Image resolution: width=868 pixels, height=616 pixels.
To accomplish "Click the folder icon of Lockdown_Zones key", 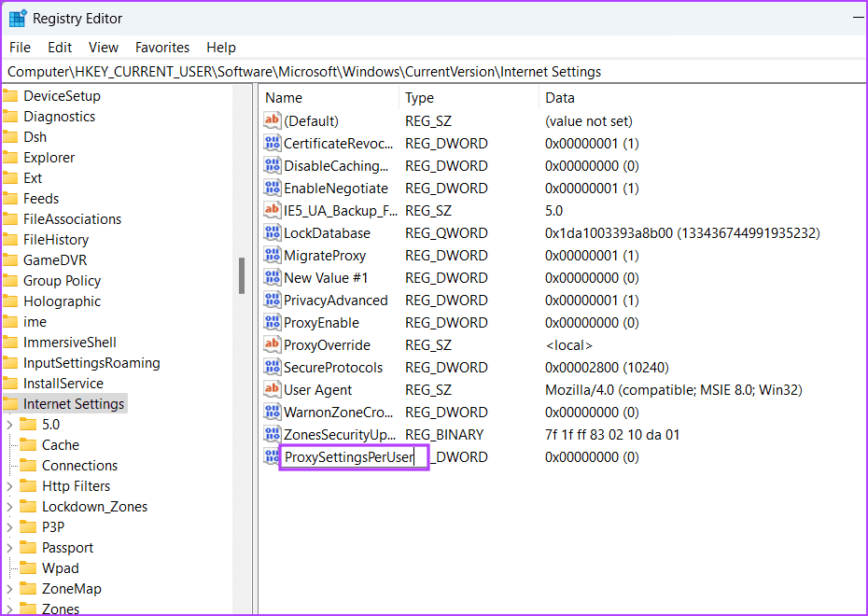I will [28, 506].
